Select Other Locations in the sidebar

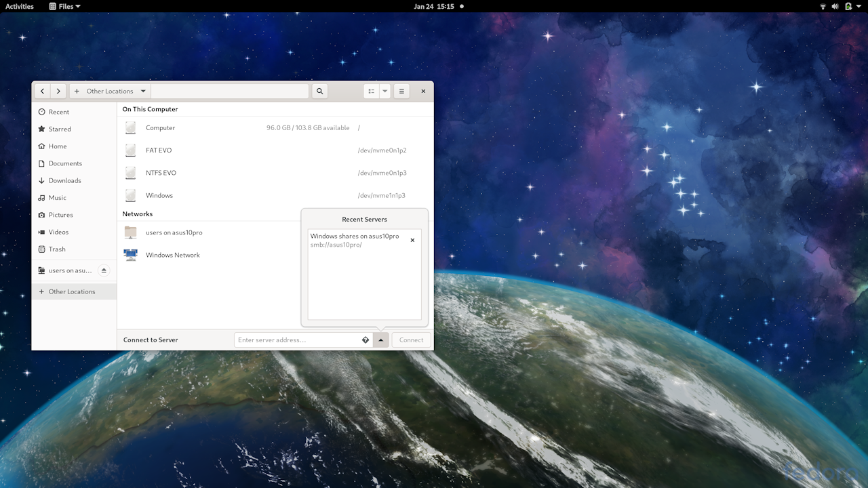click(74, 291)
